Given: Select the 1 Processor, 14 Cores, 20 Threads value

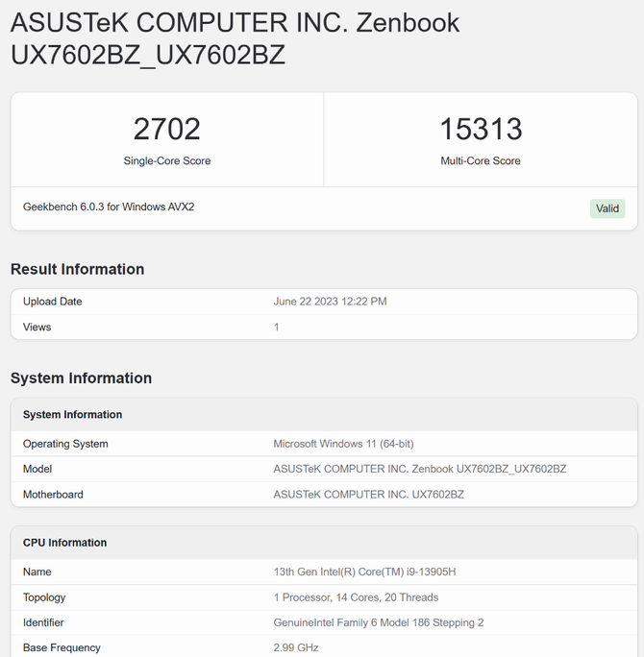Looking at the screenshot, I should click(356, 597).
